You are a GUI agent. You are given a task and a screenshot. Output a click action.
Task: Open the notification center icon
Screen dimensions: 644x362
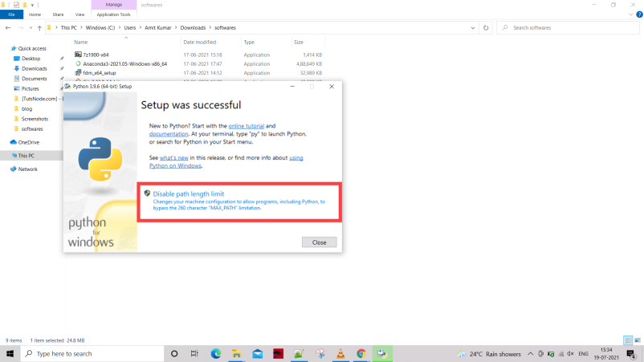coord(632,354)
